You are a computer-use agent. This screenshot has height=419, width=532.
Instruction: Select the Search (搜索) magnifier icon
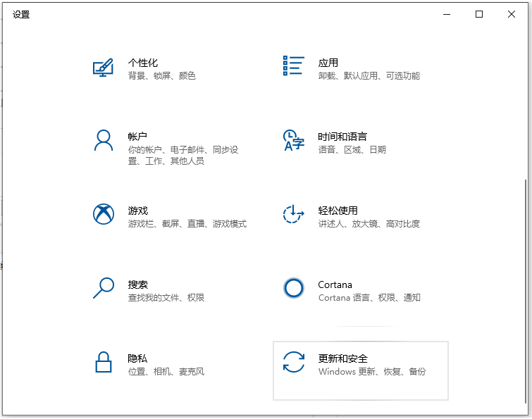(104, 288)
